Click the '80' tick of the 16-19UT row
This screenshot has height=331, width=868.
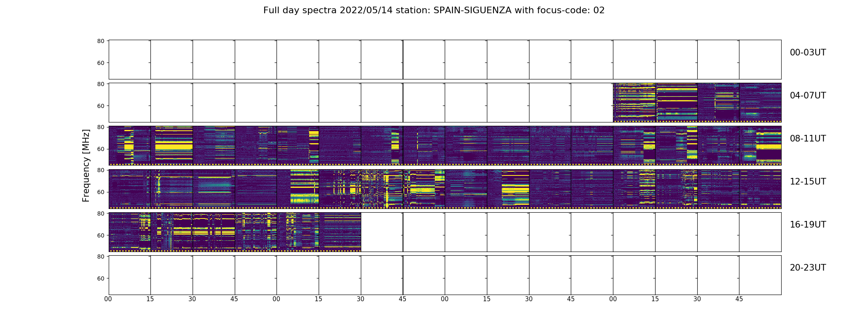tap(100, 213)
